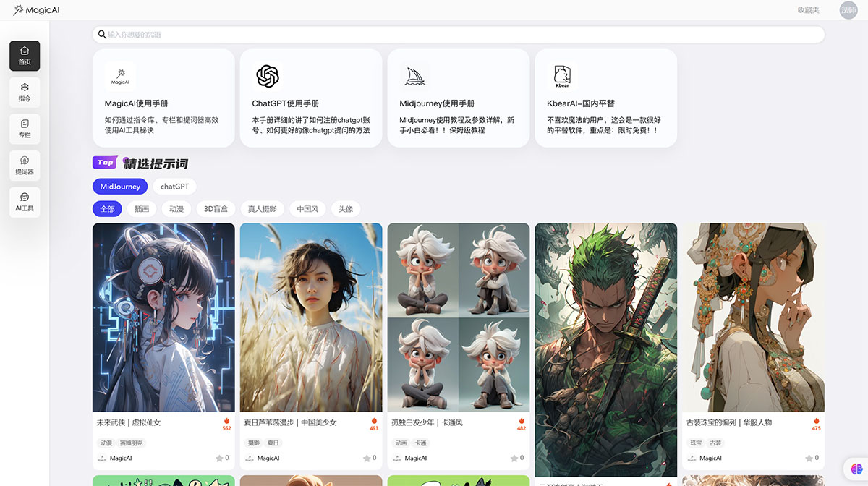Screen dimensions: 868x486
Task: Open the 指令 section from sidebar
Action: click(24, 92)
